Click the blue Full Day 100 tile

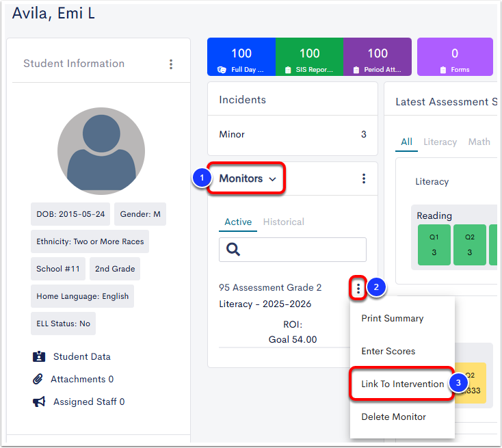pos(241,57)
